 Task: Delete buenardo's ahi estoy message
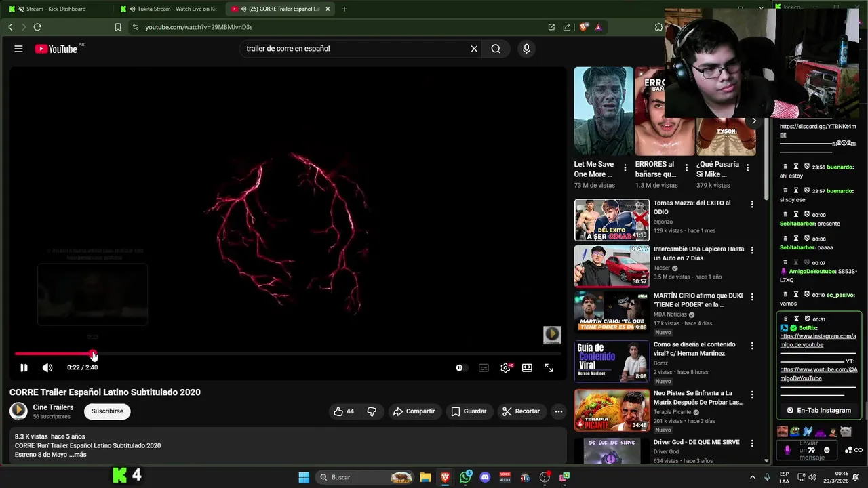[785, 167]
